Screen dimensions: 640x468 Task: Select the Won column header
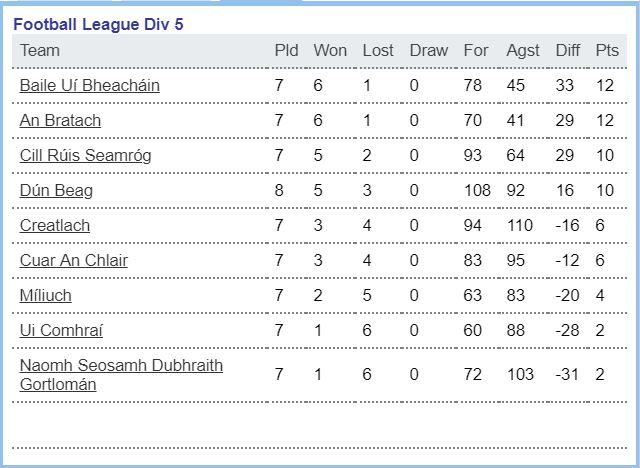pyautogui.click(x=330, y=51)
